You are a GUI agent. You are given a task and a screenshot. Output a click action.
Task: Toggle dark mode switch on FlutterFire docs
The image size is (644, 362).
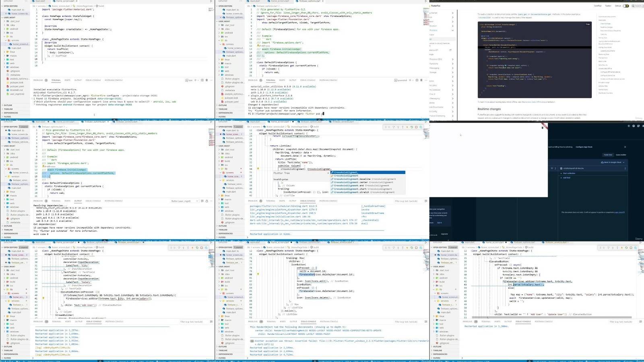pyautogui.click(x=626, y=6)
